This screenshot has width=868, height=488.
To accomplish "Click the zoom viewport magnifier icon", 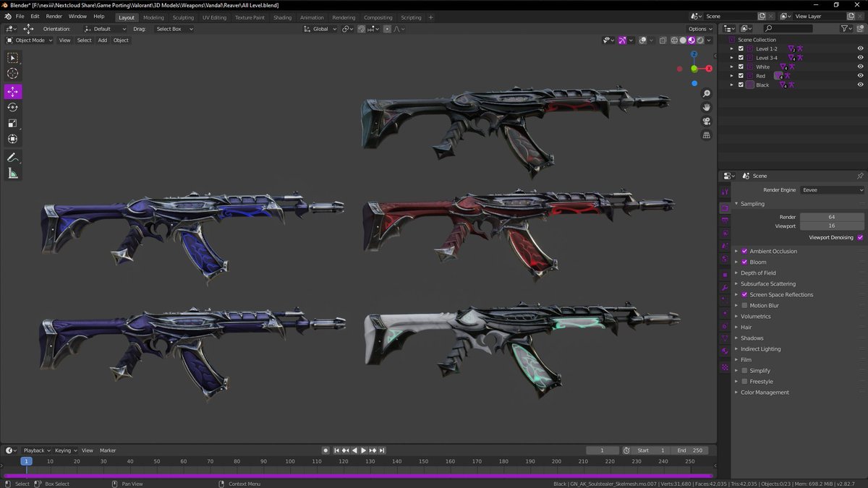I will (707, 94).
